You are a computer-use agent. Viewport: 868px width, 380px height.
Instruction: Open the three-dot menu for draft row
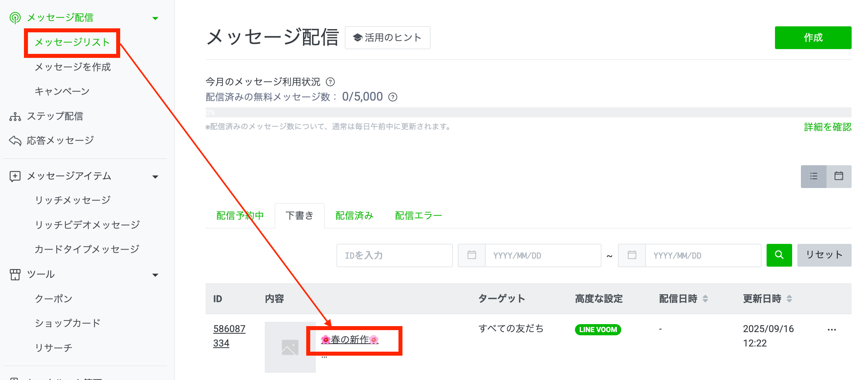(x=832, y=330)
